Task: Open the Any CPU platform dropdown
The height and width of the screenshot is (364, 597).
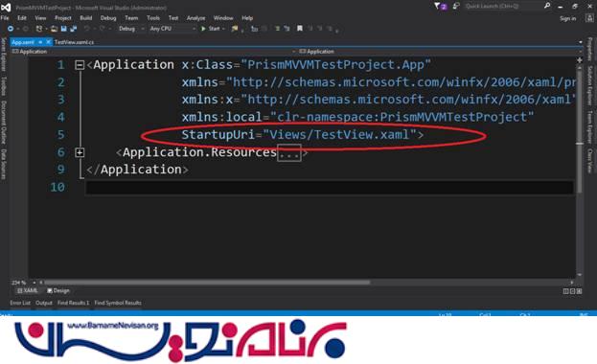Action: pos(172,29)
